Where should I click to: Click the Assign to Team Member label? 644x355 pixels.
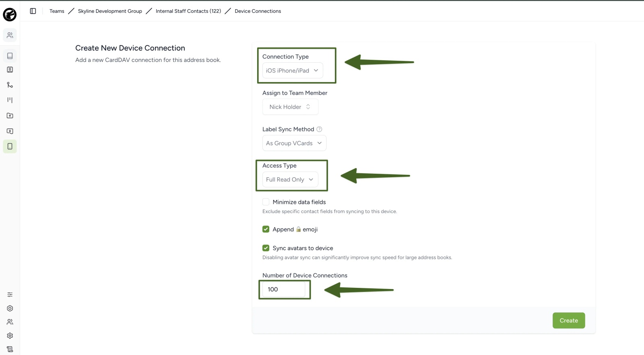(295, 93)
